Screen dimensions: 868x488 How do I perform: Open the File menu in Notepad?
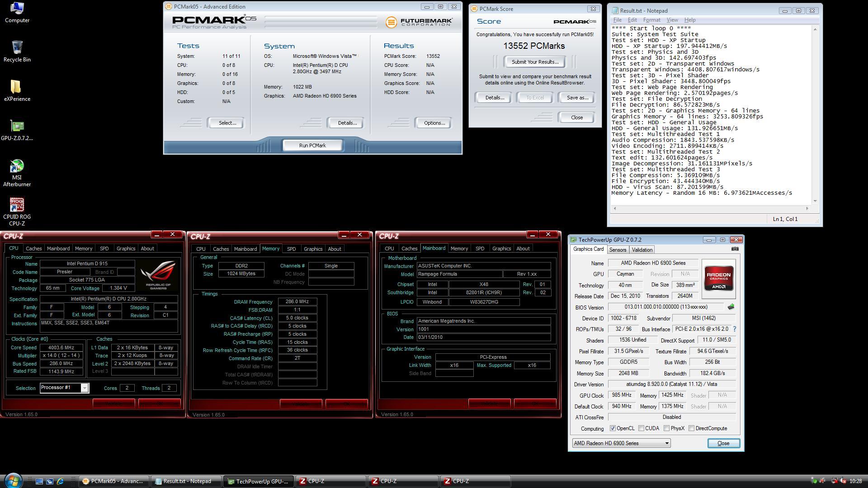point(617,20)
